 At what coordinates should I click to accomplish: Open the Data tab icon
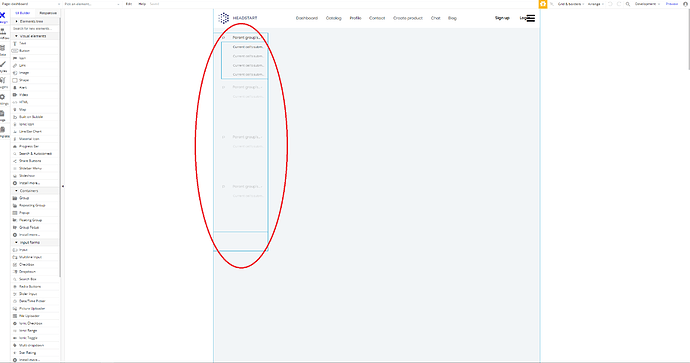(x=3, y=50)
